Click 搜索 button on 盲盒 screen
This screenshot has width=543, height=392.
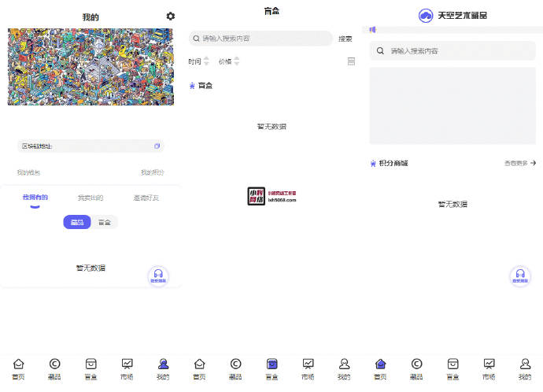pyautogui.click(x=345, y=39)
